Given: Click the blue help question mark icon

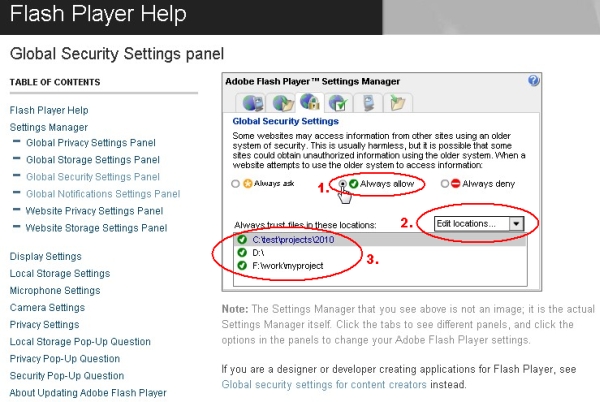Looking at the screenshot, I should click(x=533, y=81).
